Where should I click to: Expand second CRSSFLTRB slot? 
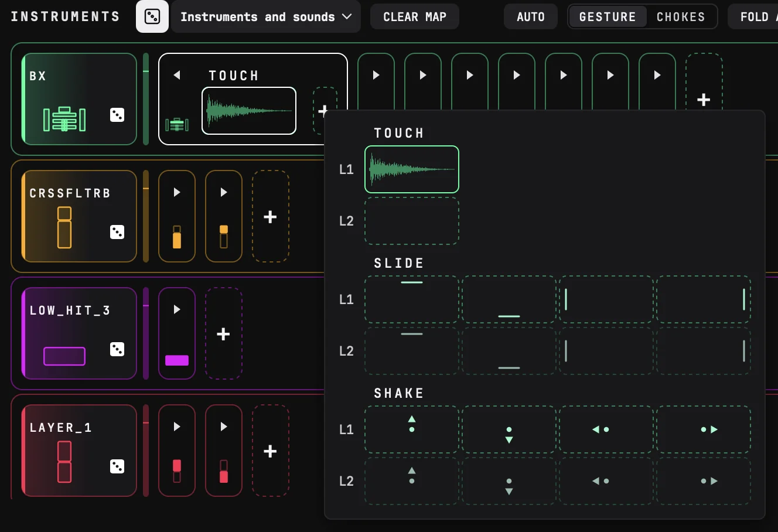[224, 192]
